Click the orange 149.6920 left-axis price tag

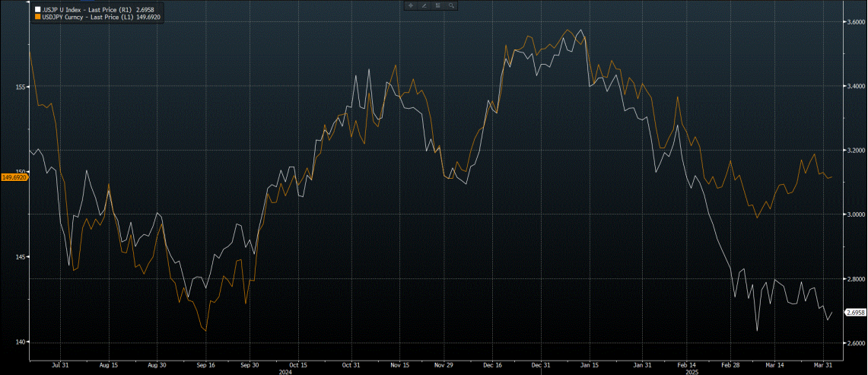click(x=14, y=177)
